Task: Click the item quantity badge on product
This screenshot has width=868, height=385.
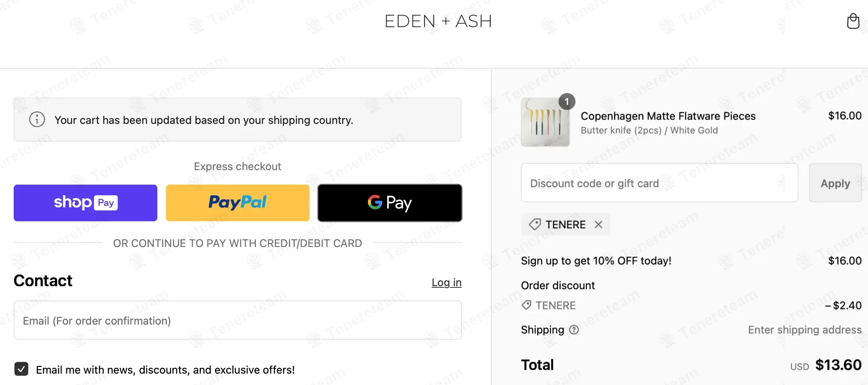Action: 567,102
